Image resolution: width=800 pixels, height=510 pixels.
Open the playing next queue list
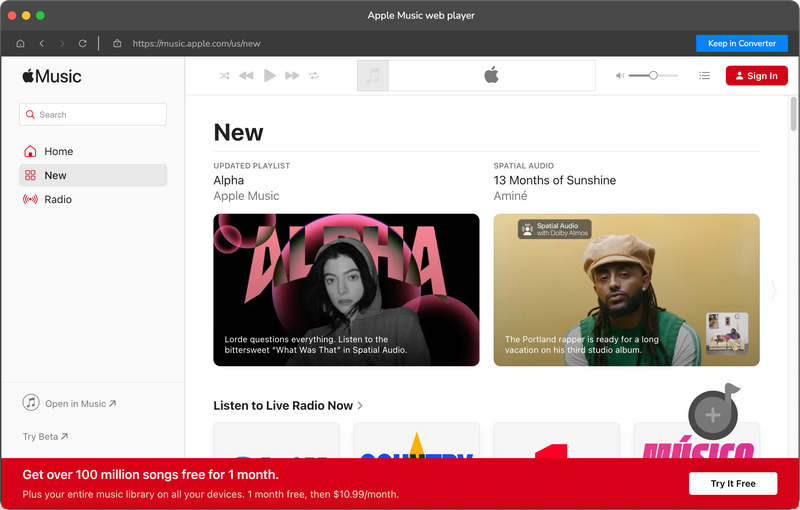coord(704,75)
